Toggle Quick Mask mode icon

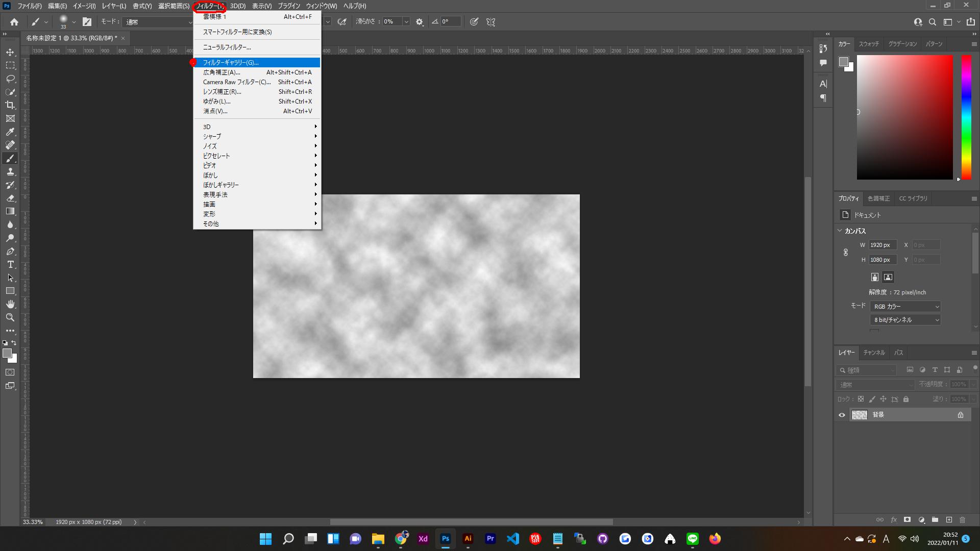click(x=10, y=372)
